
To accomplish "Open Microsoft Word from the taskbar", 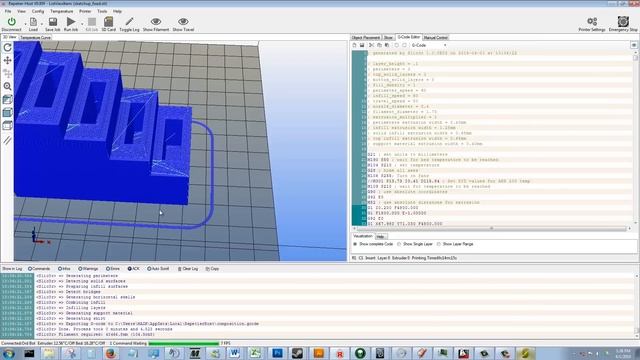I will click(x=234, y=353).
